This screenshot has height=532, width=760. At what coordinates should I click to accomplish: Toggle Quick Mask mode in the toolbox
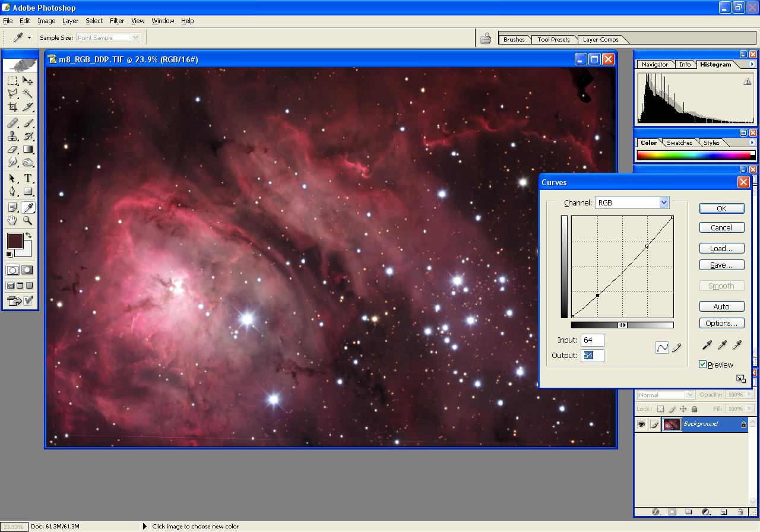pos(27,270)
